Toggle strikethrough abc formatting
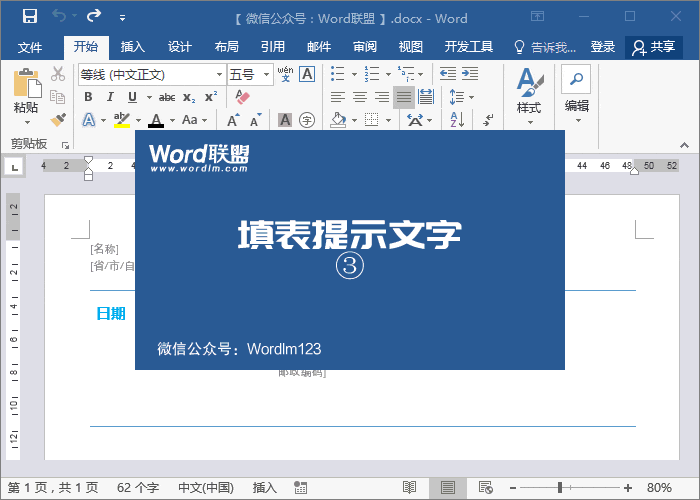The image size is (700, 500). 167,97
